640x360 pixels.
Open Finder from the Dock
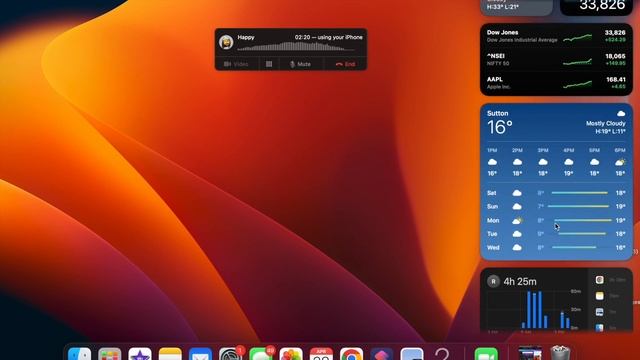[x=80, y=354]
